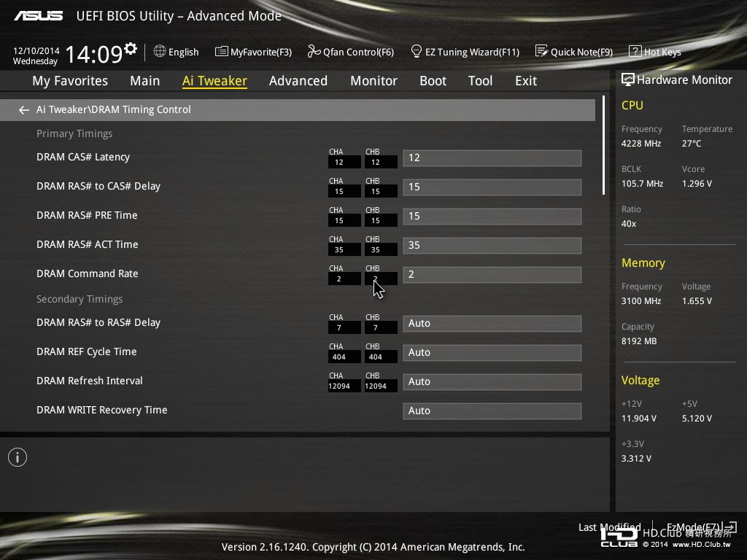Select DRAM RAS# PRE Time label

coord(87,215)
